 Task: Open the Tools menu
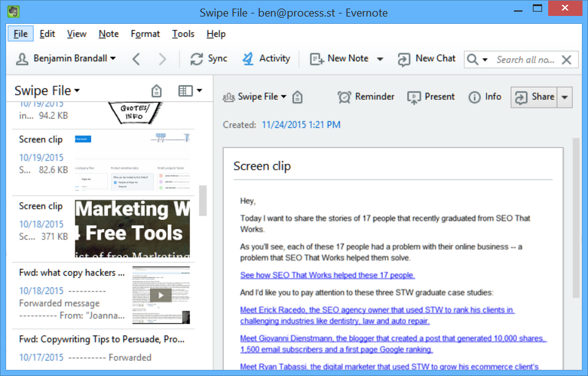pos(183,34)
